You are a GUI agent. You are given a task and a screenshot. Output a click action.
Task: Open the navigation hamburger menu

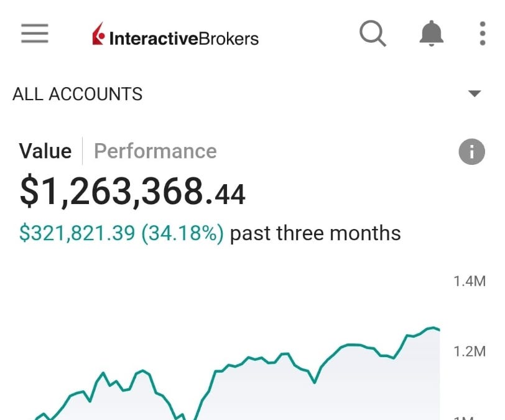coord(34,34)
